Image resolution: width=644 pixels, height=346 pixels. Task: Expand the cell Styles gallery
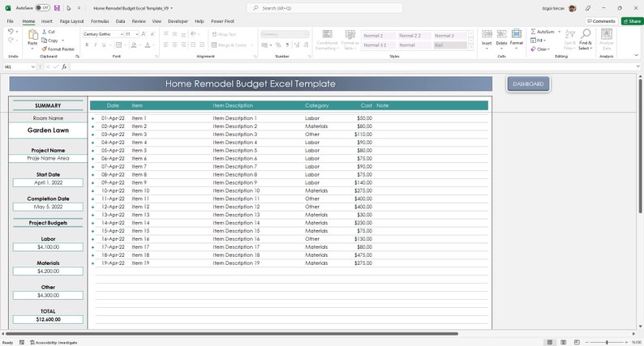tap(471, 48)
